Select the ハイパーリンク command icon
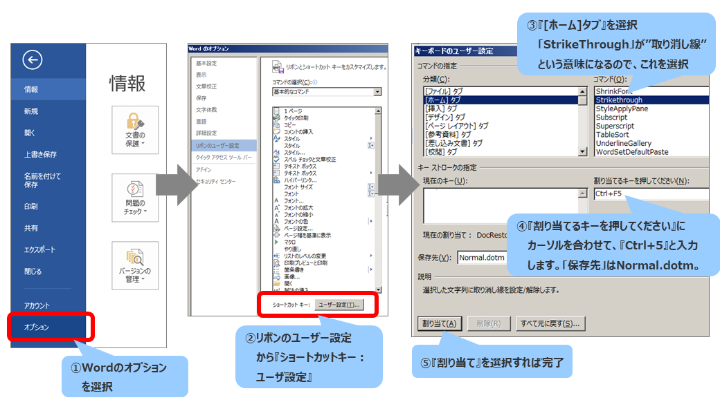 click(x=276, y=180)
